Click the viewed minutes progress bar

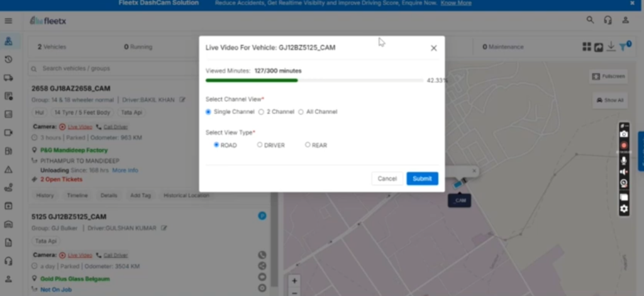pos(314,80)
